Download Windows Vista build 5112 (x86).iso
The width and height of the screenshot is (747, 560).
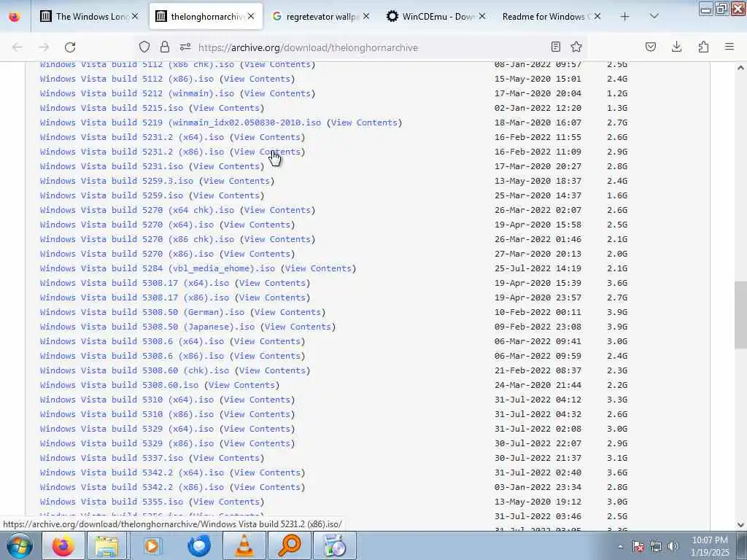(127, 79)
